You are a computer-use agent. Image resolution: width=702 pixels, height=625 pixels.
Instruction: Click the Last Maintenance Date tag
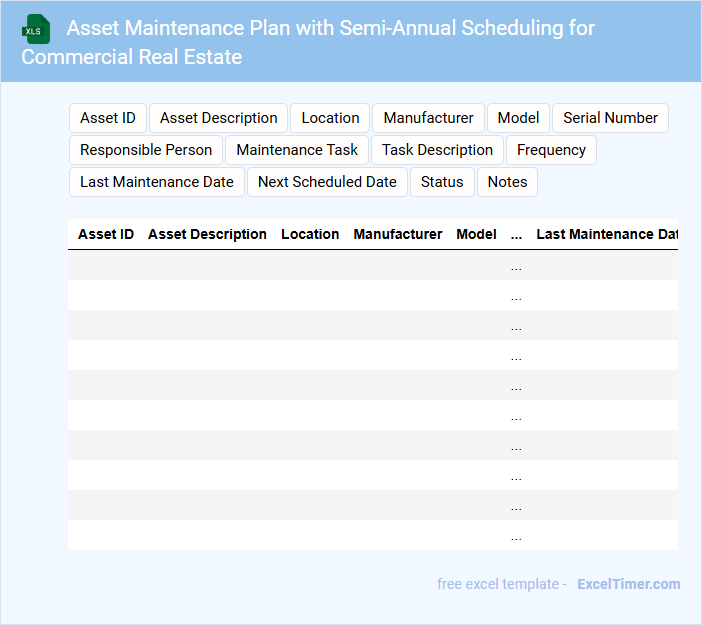pos(157,182)
